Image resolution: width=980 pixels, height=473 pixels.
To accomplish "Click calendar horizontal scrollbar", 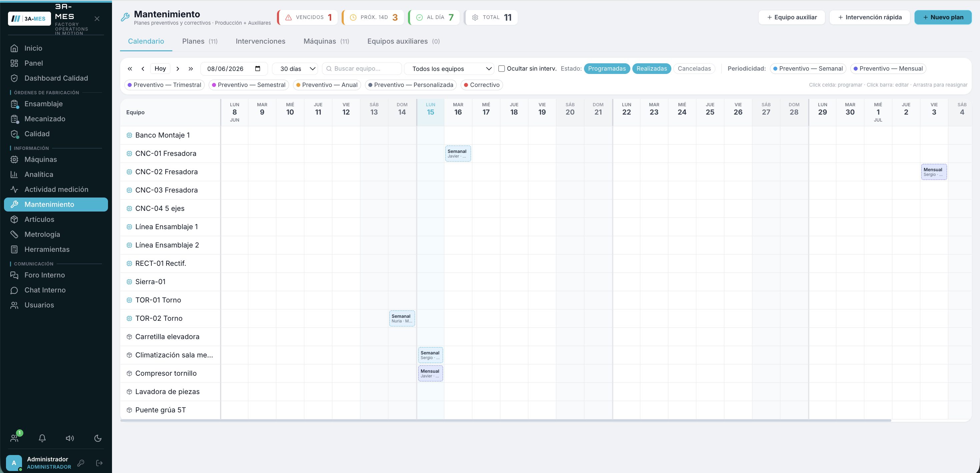I will 506,420.
